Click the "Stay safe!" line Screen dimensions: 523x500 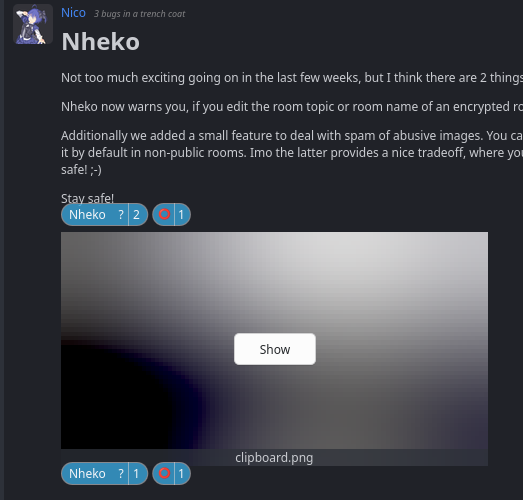coord(87,198)
